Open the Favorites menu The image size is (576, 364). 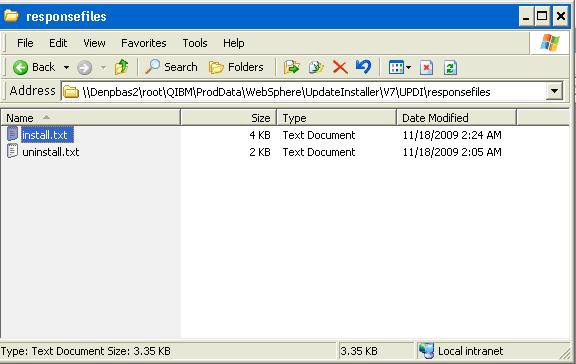click(x=144, y=43)
